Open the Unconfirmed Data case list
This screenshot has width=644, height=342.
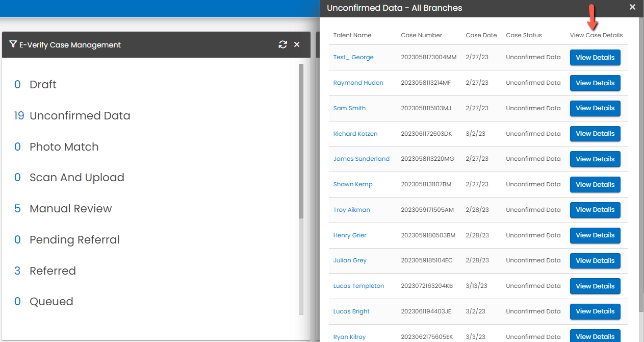coord(80,116)
